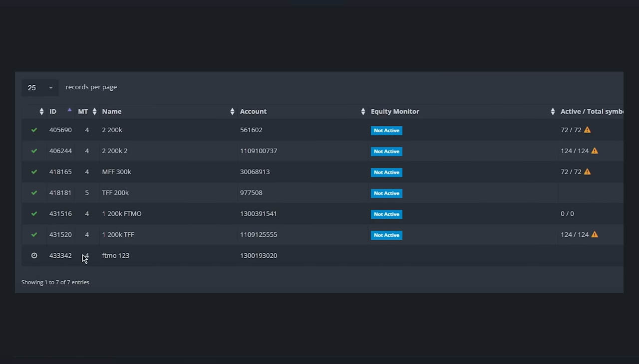Click Not Active badge for TFF 200k
The height and width of the screenshot is (364, 639).
pos(386,193)
